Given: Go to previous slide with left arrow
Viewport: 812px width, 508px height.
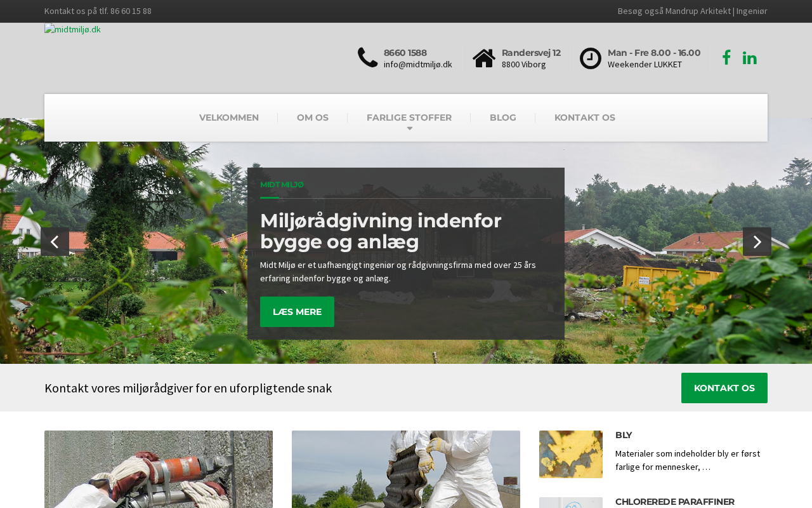Looking at the screenshot, I should pyautogui.click(x=55, y=242).
